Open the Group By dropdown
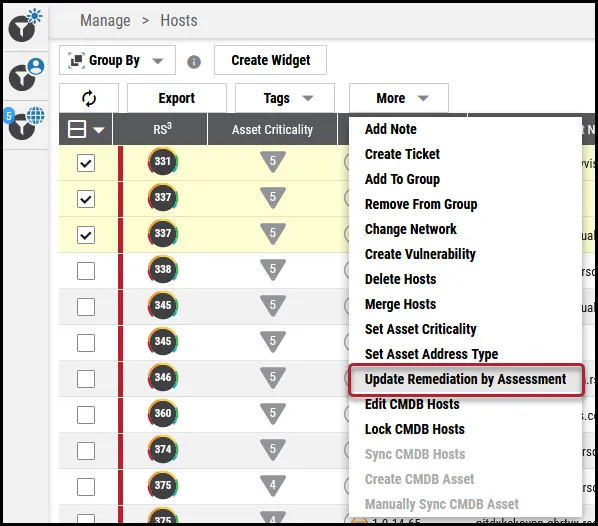 pos(117,60)
